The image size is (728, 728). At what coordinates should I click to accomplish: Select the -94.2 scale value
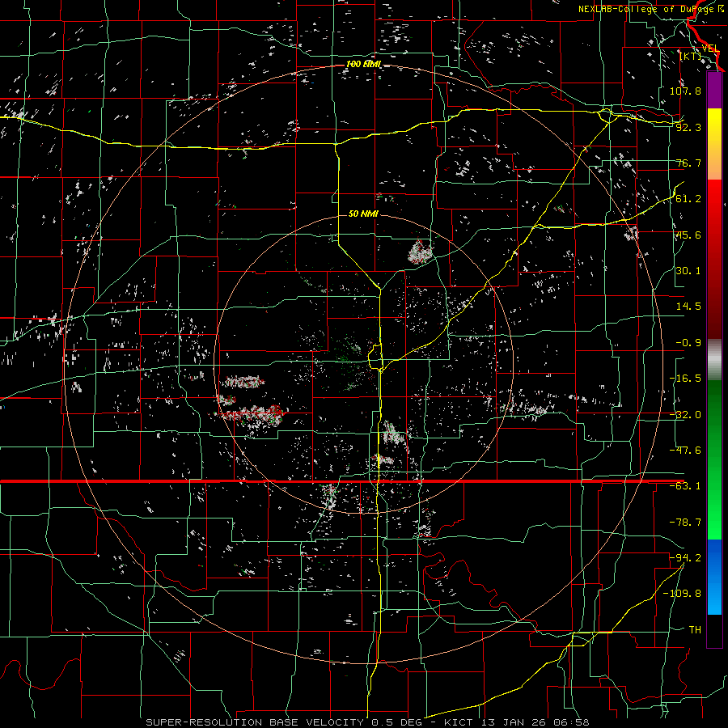pos(685,558)
